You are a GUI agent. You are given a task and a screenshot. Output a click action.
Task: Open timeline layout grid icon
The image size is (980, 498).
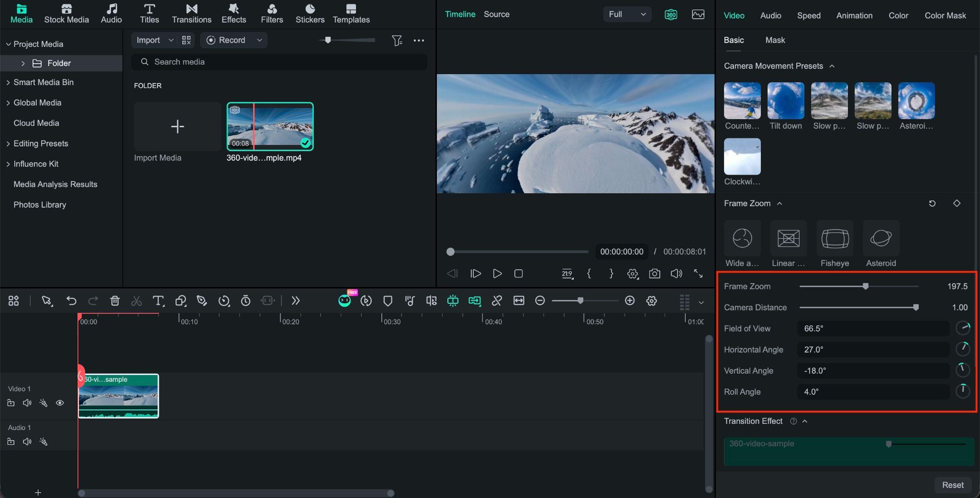[x=13, y=301]
